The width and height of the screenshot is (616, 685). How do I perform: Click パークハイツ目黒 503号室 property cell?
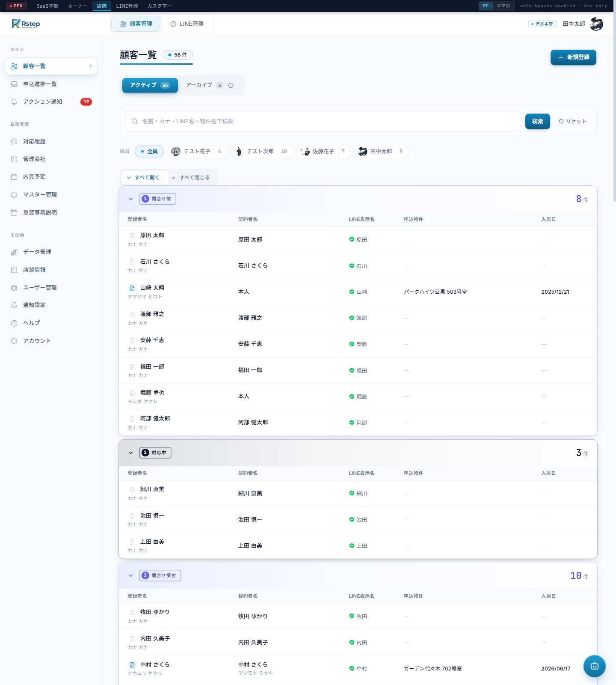coord(435,292)
